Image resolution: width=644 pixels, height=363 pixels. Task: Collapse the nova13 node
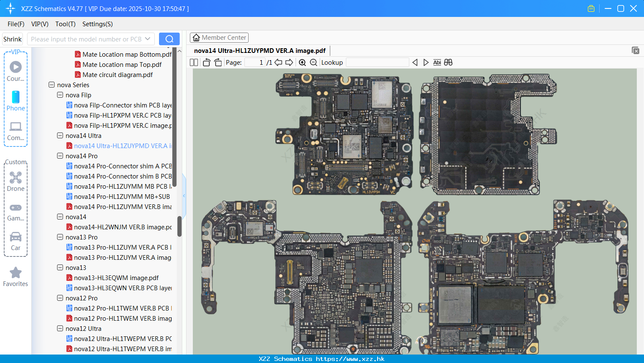pos(60,267)
